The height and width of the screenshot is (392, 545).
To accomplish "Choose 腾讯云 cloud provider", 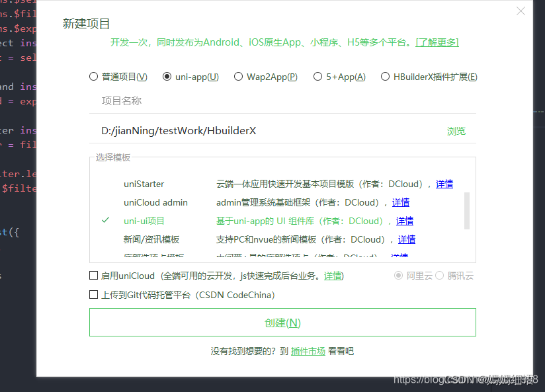I will point(439,276).
